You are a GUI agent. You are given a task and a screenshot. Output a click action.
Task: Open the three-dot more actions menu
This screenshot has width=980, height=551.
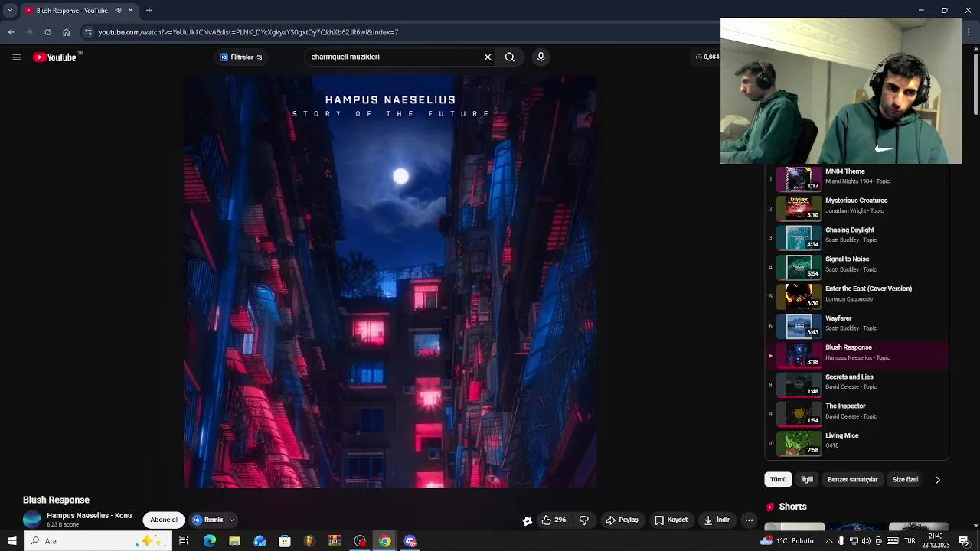(x=750, y=520)
